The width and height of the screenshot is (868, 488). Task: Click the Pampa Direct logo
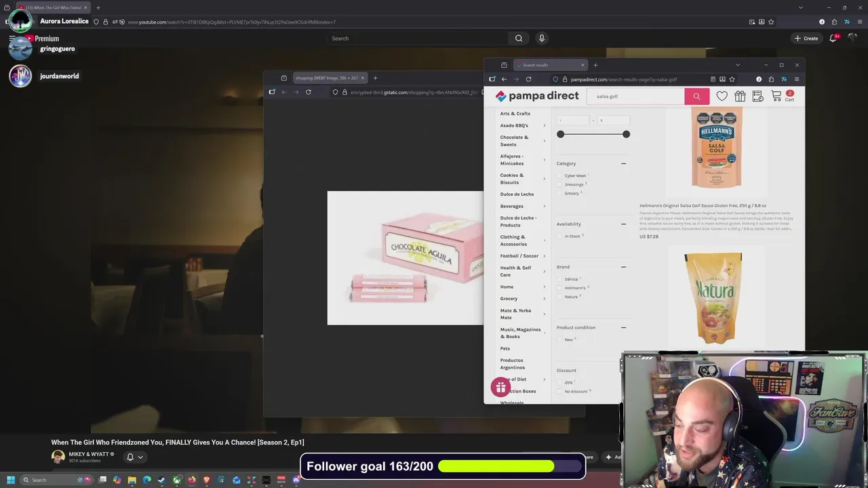tap(537, 96)
